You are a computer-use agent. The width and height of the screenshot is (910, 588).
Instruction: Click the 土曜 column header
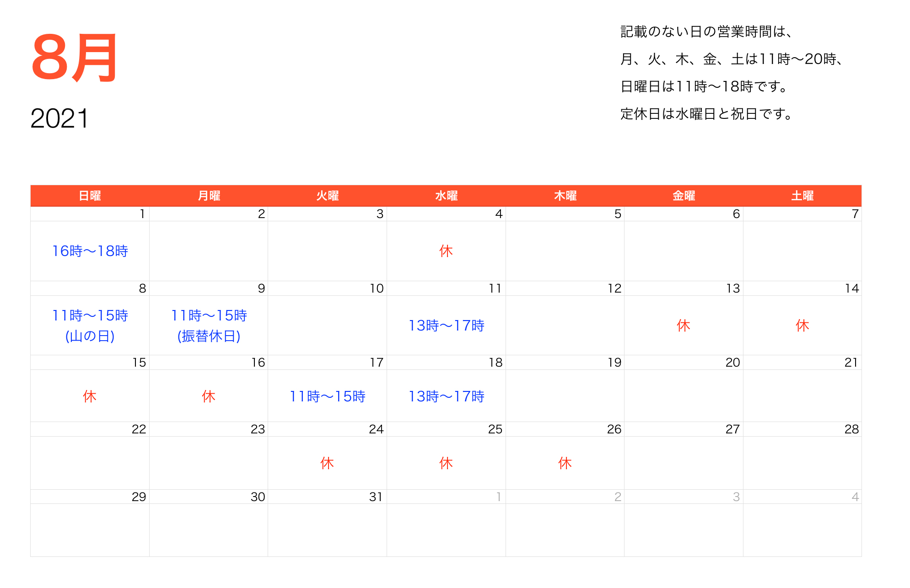[802, 195]
